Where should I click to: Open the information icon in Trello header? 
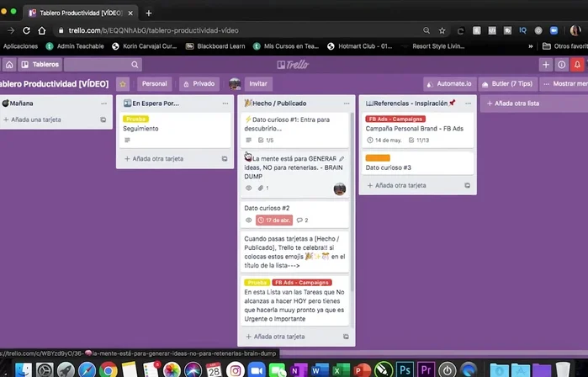coord(562,64)
